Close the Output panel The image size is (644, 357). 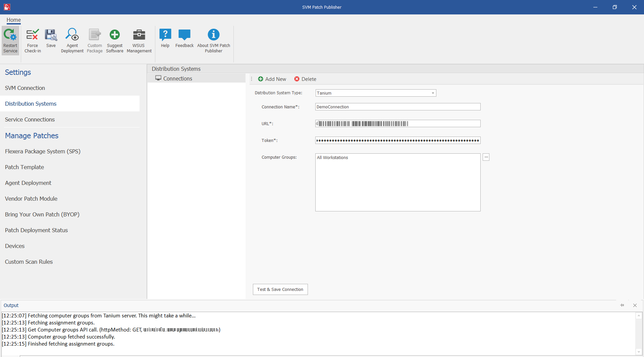635,305
